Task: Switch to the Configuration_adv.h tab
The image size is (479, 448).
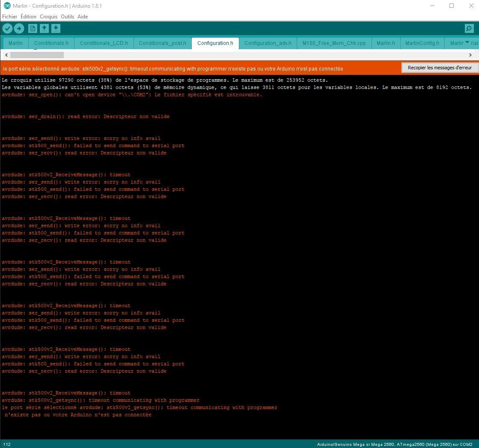Action: [268, 43]
